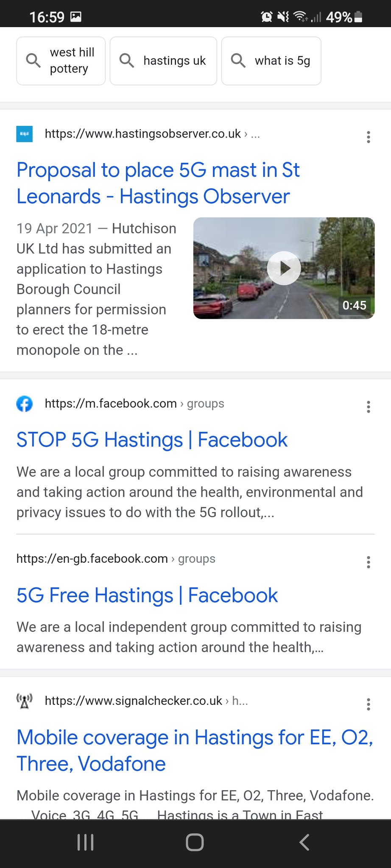The image size is (391, 868).
Task: Tap the 'what is 5g' suggestion chip
Action: tap(271, 61)
